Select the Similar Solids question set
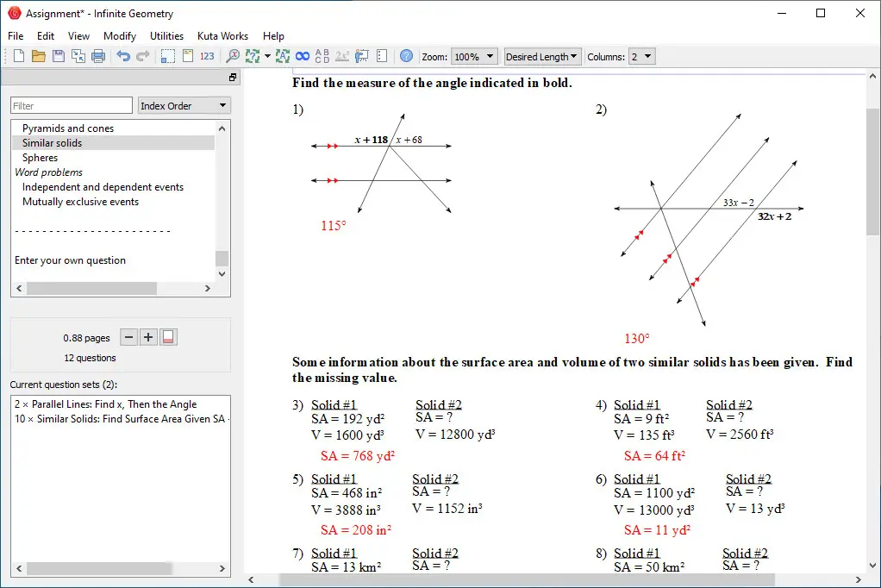 click(x=121, y=419)
